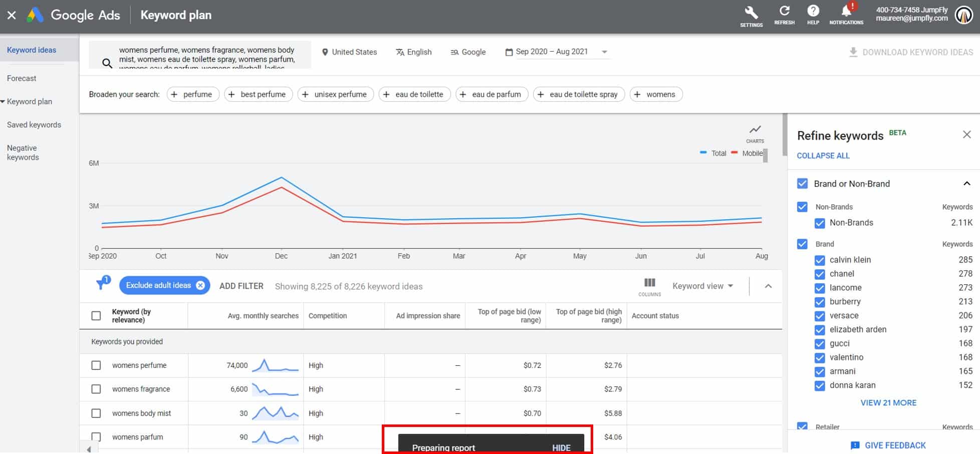
Task: Add 'best perfume' suggestion chip
Action: tap(259, 94)
